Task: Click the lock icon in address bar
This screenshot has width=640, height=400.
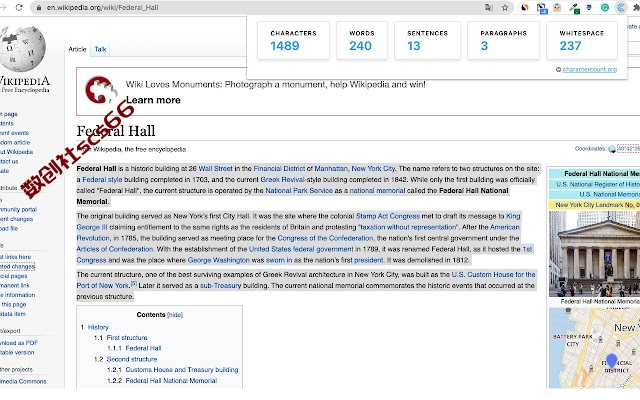Action: click(39, 7)
